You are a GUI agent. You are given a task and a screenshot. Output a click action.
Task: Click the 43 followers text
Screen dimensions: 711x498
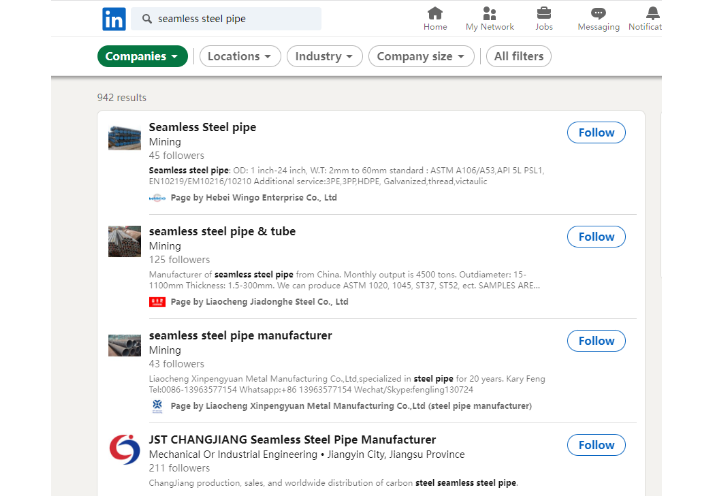tap(176, 364)
